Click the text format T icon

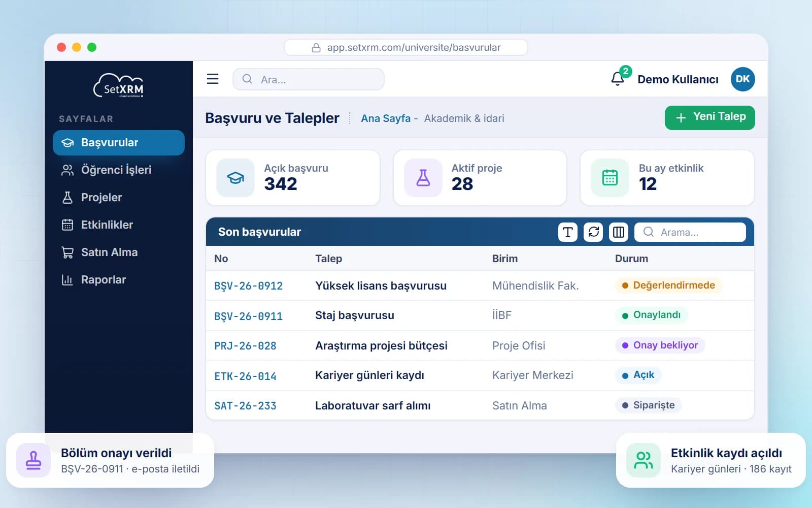click(x=568, y=232)
